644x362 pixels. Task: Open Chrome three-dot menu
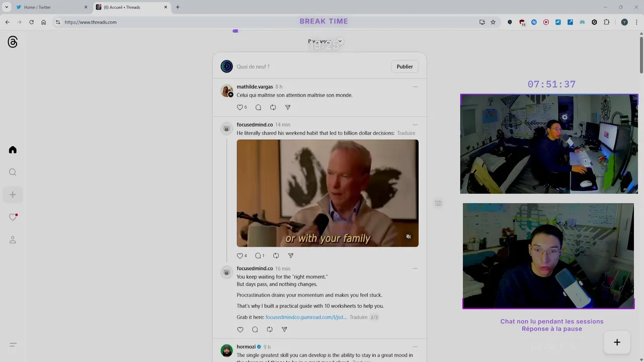(x=637, y=22)
